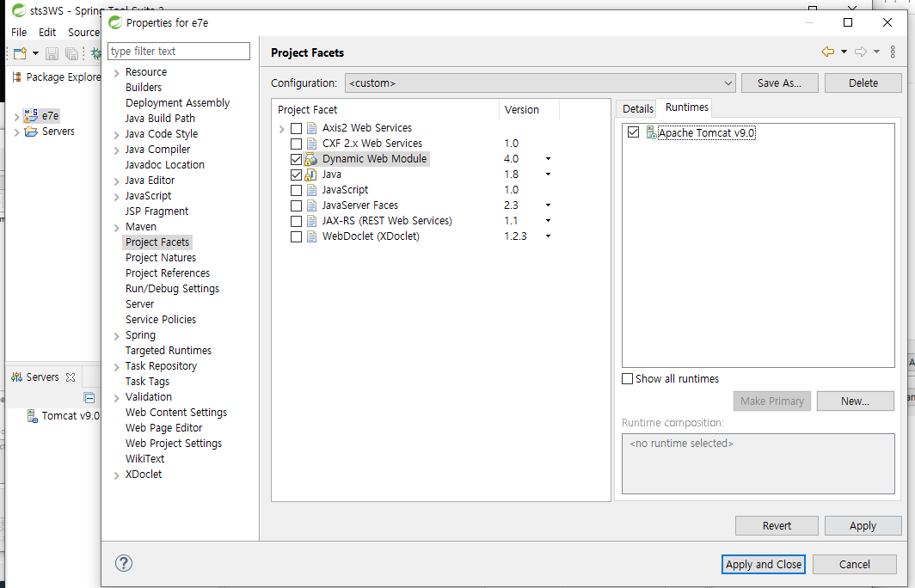Screen dimensions: 915x588
Task: Check the CXF 2.x Web Services facet
Action: tap(297, 144)
